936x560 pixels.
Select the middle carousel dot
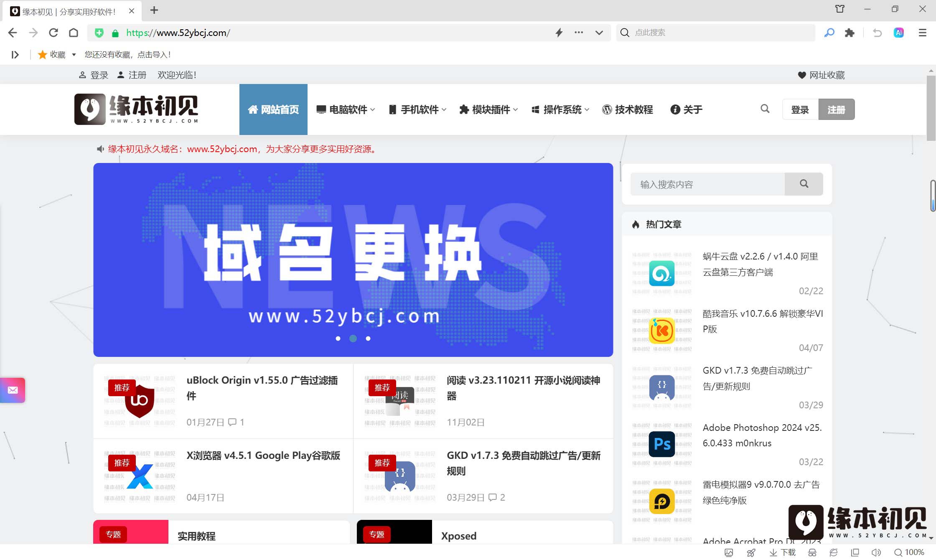(353, 339)
